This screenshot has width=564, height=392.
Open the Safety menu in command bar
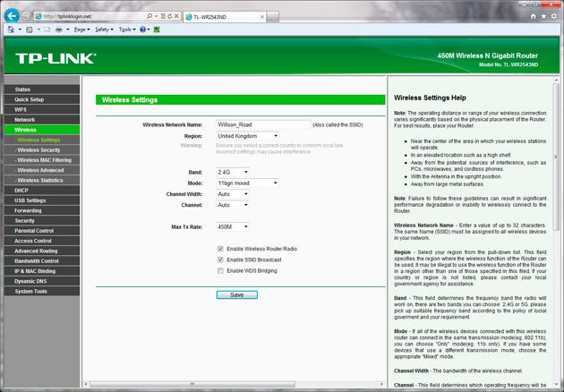(x=105, y=29)
